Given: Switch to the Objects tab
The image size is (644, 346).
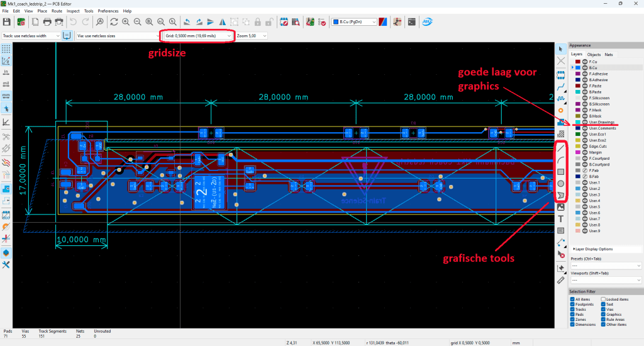Looking at the screenshot, I should pos(594,55).
